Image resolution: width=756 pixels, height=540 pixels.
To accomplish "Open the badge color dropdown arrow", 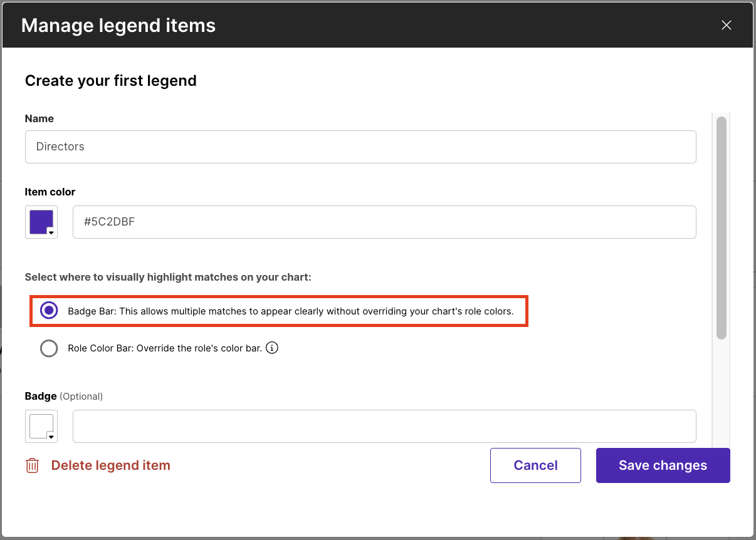I will pos(51,437).
